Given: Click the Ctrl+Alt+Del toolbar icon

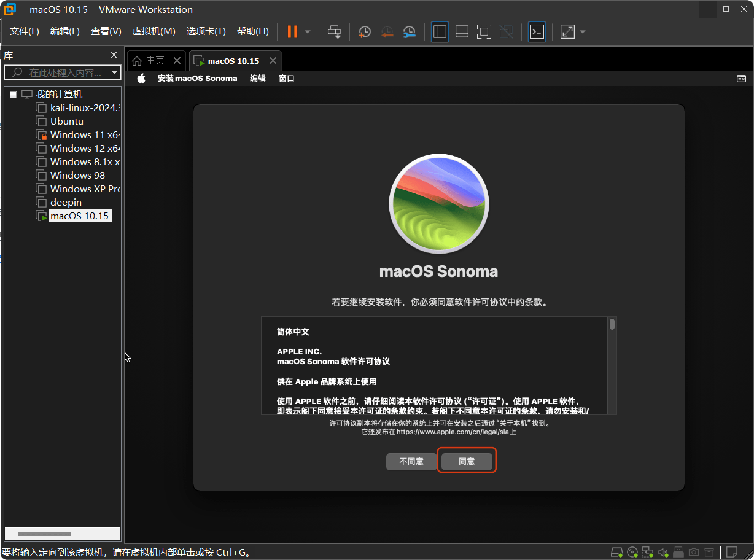Looking at the screenshot, I should pos(335,31).
